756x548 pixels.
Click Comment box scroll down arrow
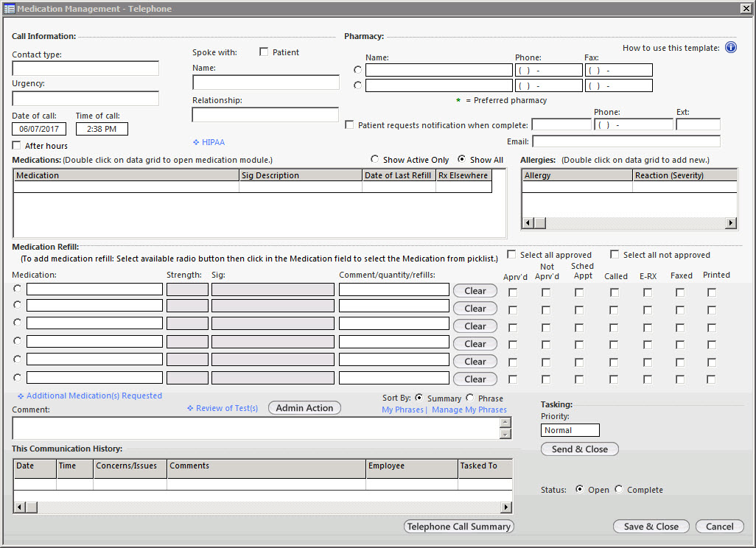[505, 434]
